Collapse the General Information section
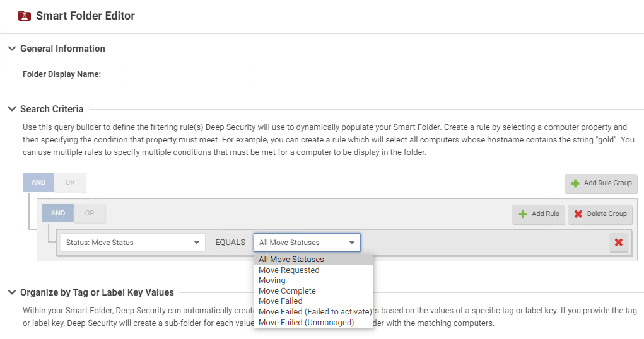Image resolution: width=644 pixels, height=339 pixels. click(12, 49)
